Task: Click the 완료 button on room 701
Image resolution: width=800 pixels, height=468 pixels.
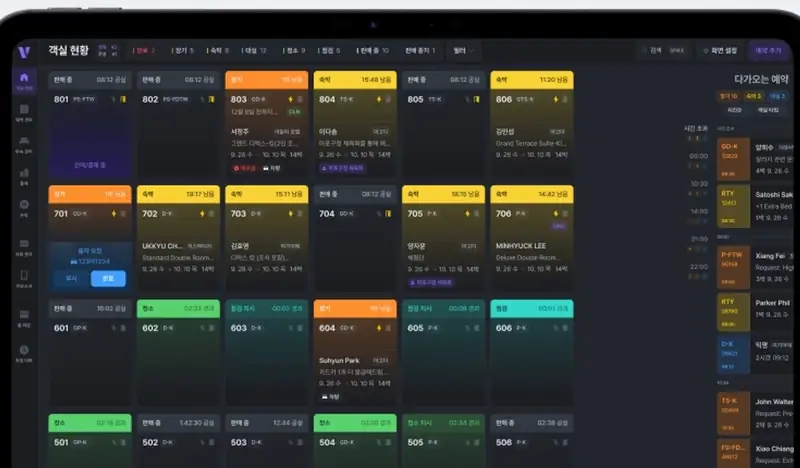Action: pyautogui.click(x=108, y=279)
